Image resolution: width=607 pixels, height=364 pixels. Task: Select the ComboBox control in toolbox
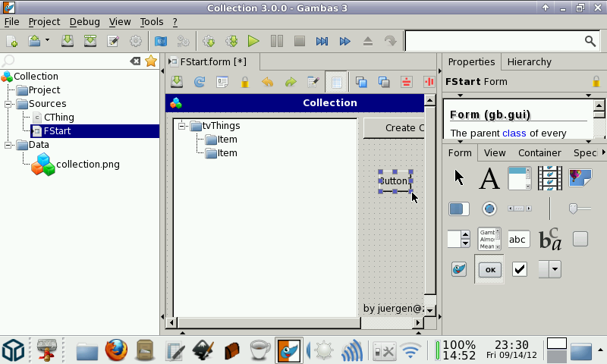(x=549, y=269)
